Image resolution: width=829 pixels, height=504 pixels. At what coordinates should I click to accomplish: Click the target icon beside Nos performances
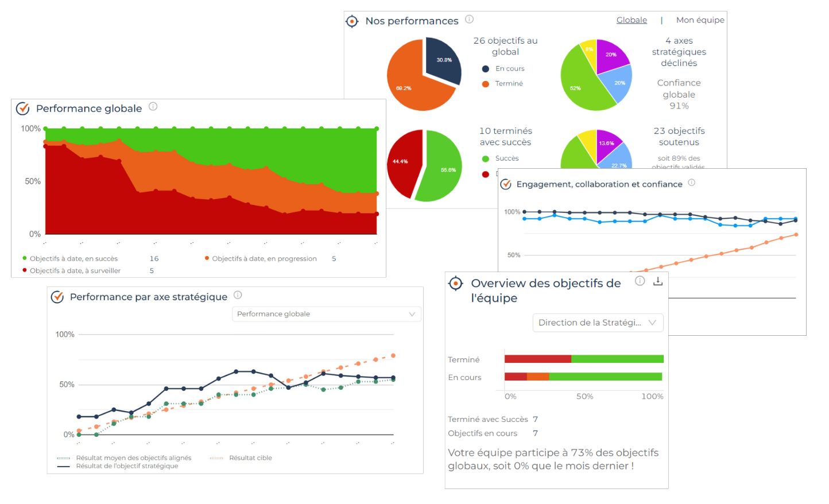[x=352, y=21]
